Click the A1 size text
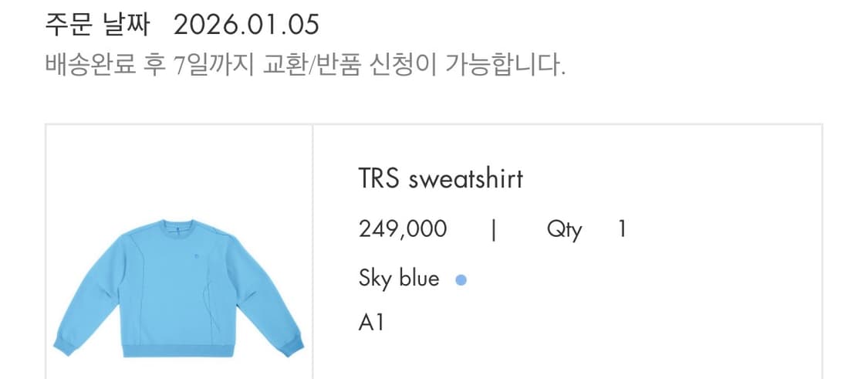Image resolution: width=868 pixels, height=379 pixels. (x=371, y=323)
